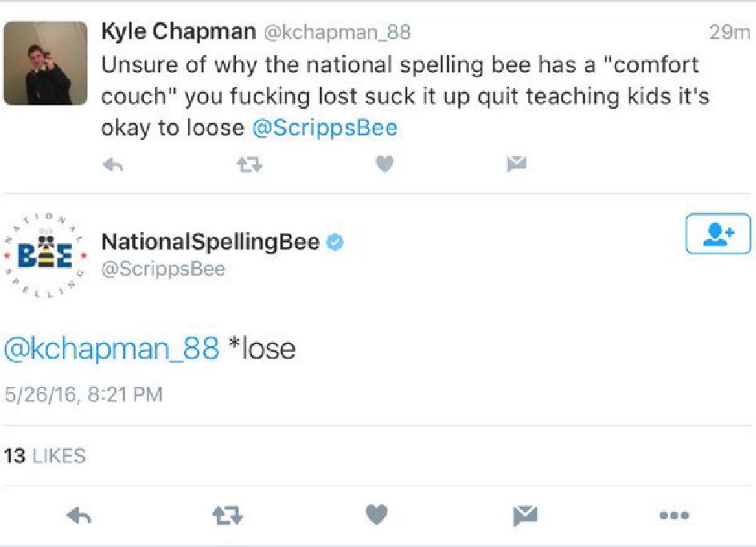Image resolution: width=756 pixels, height=547 pixels.
Task: Reply to Kyle Chapman's tweet
Action: click(114, 165)
